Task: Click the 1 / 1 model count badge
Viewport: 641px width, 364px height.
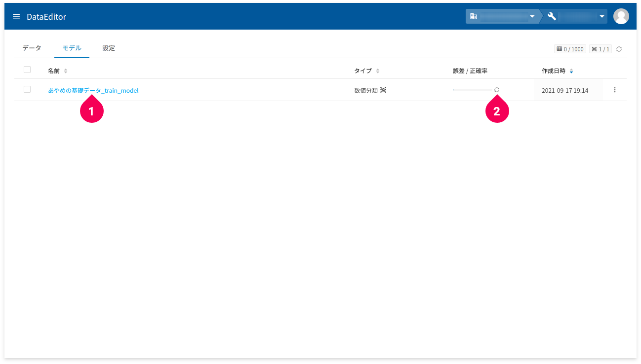Action: click(x=600, y=49)
